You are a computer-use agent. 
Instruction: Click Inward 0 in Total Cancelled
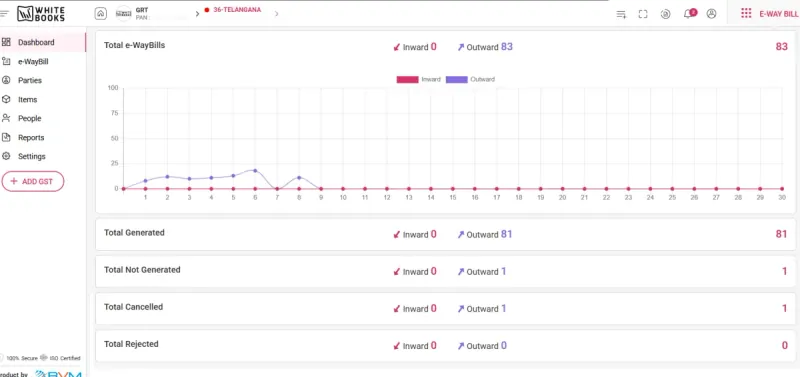click(415, 309)
